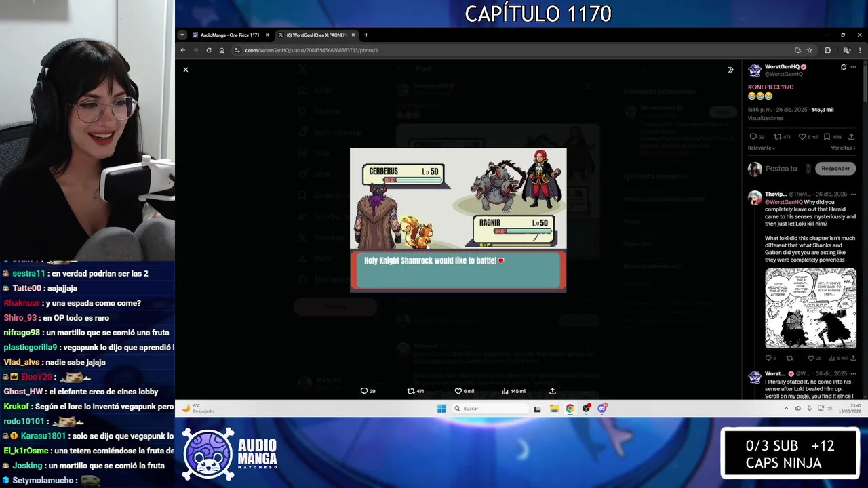
Task: Click the Responder button
Action: click(x=835, y=169)
